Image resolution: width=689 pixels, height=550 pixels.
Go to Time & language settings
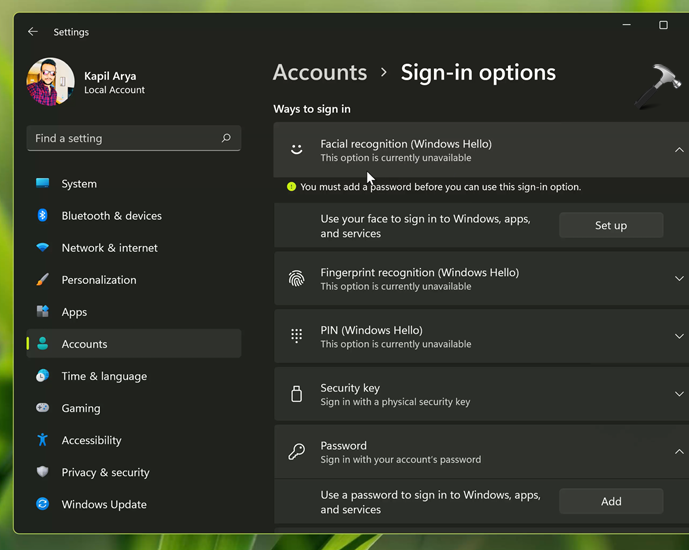pyautogui.click(x=104, y=376)
